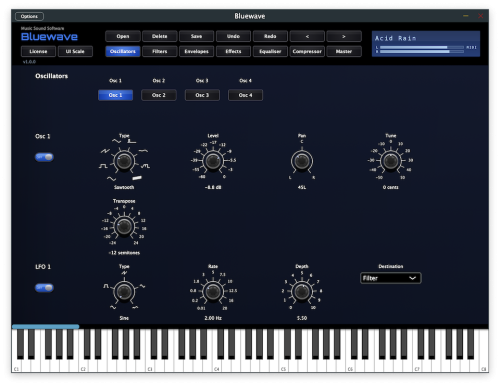
Task: Click the Osc 1 Level knob
Action: coord(213,161)
